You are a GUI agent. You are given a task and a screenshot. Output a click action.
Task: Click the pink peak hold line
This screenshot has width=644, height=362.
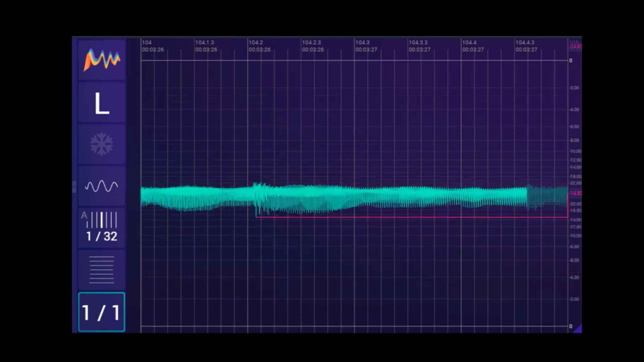coord(402,217)
